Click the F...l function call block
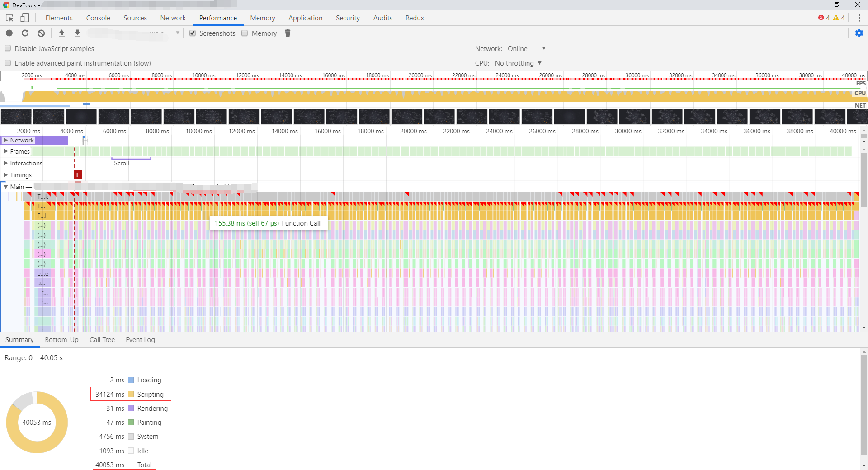 coord(42,216)
